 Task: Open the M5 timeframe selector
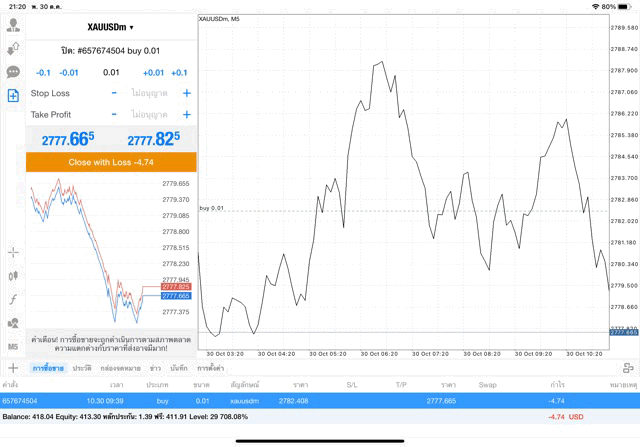click(x=13, y=346)
